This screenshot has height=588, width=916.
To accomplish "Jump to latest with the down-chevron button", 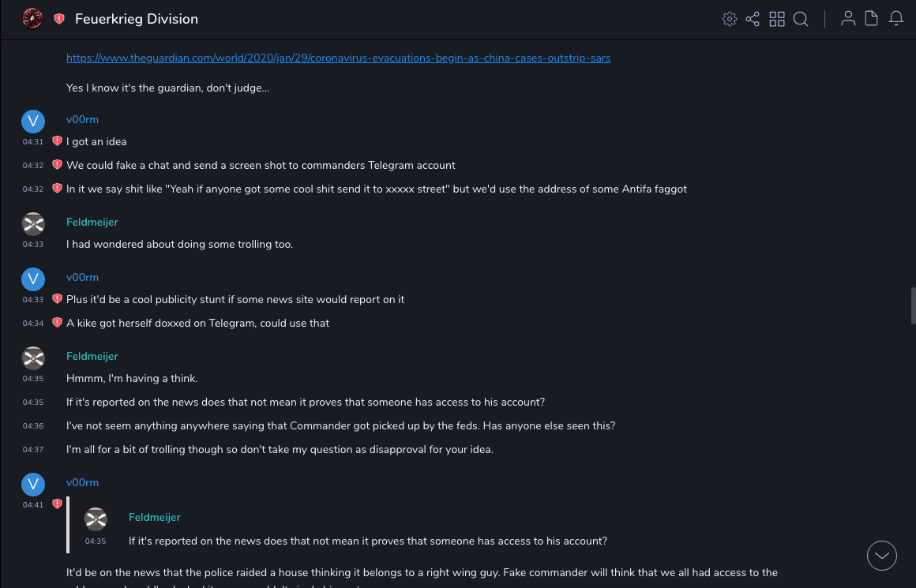I will [882, 556].
